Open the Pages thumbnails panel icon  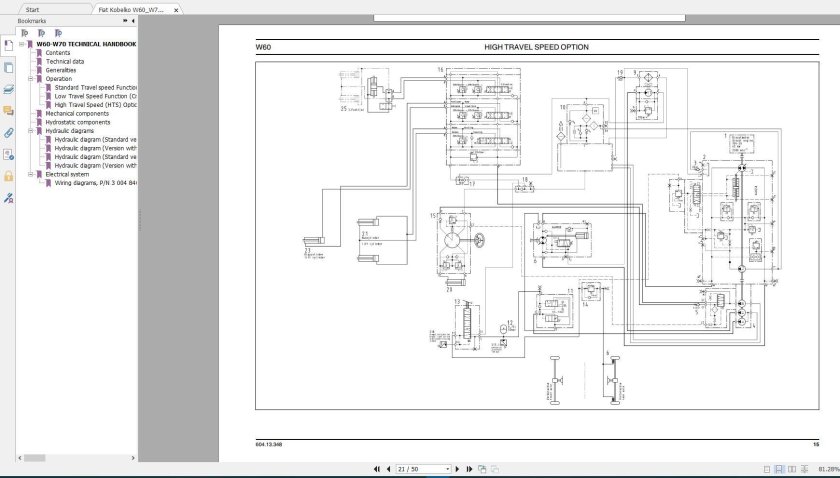click(x=8, y=67)
